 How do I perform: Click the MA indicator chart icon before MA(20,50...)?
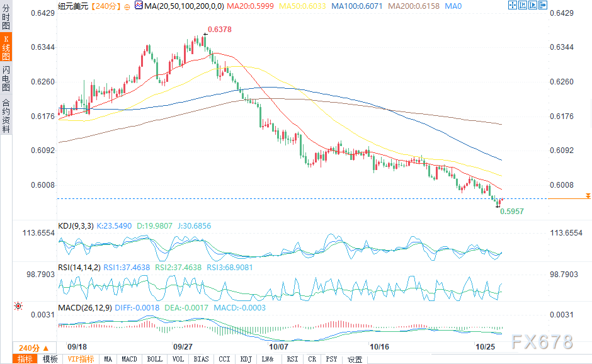click(x=138, y=6)
